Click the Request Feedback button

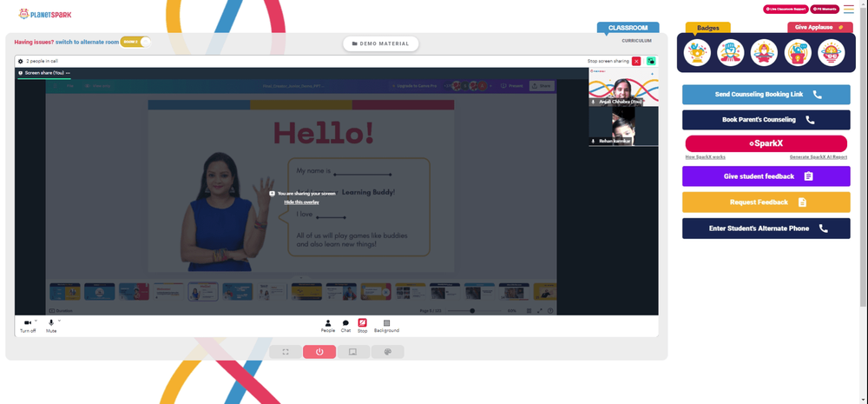[766, 202]
